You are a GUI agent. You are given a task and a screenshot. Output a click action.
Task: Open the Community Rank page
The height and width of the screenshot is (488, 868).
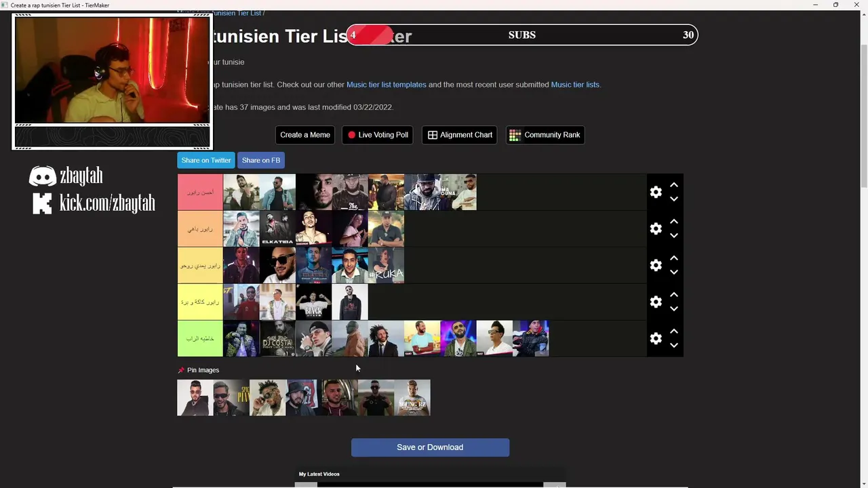(545, 135)
